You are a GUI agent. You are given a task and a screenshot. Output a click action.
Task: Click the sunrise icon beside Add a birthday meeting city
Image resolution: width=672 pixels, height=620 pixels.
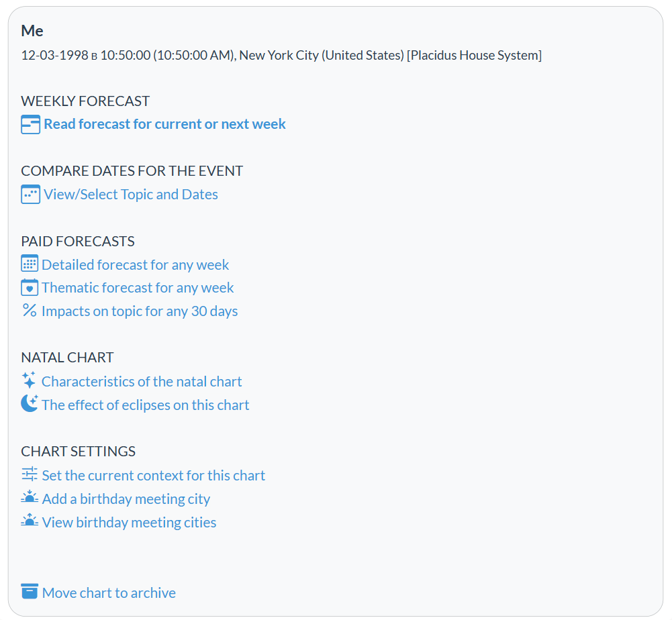(x=30, y=497)
